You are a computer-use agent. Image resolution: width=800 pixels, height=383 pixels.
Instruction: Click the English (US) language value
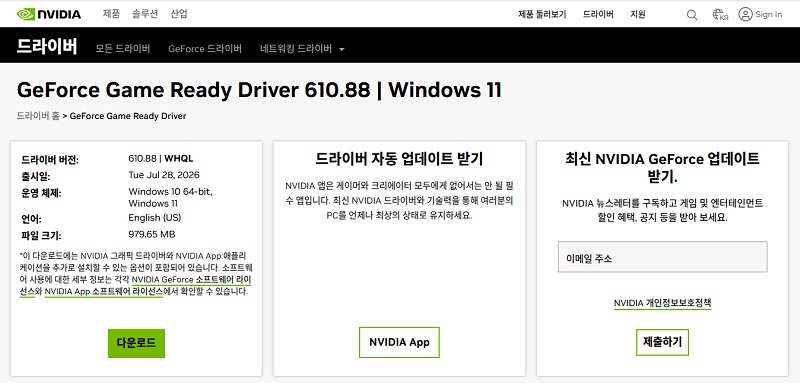click(x=155, y=218)
